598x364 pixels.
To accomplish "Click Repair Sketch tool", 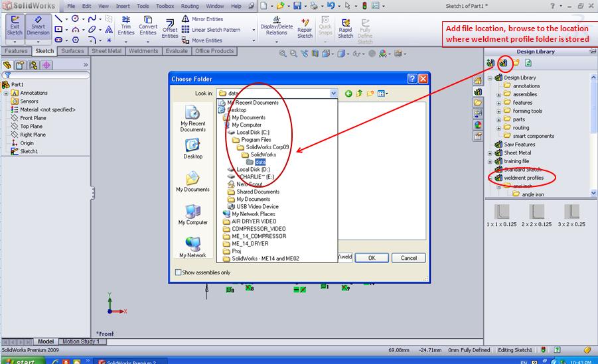I will point(305,29).
